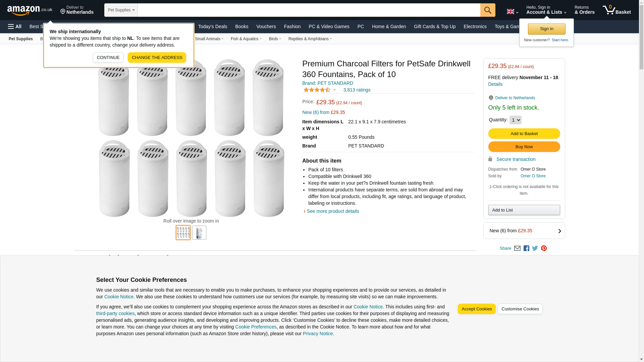Open the All hamburger menu
This screenshot has width=644, height=362.
15,26
